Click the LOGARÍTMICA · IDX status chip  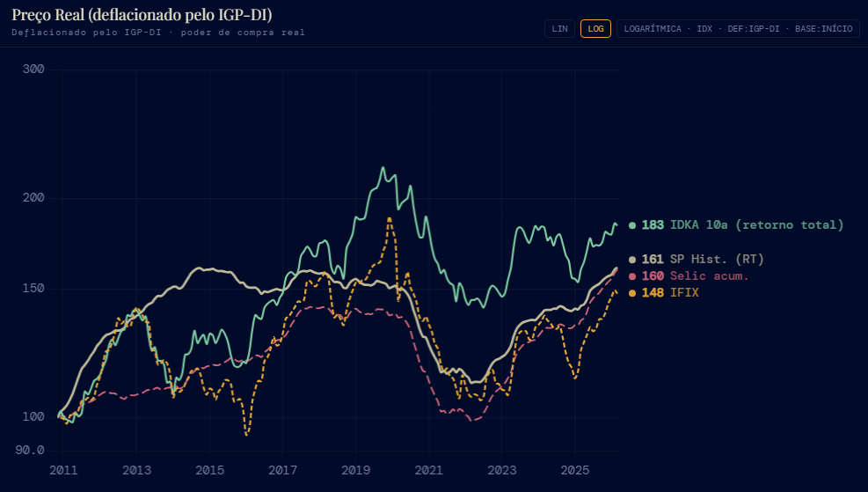pyautogui.click(x=737, y=28)
